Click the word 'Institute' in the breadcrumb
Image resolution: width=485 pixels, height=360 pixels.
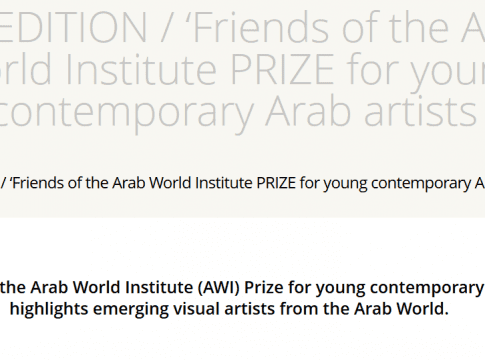[x=224, y=183]
